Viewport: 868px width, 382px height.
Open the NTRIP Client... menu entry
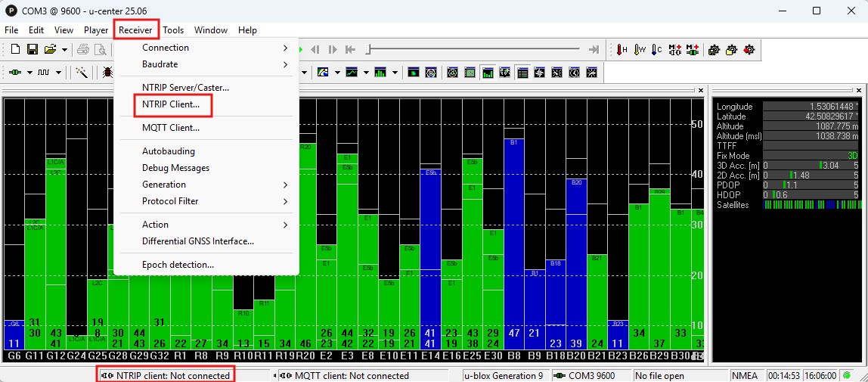pyautogui.click(x=171, y=104)
